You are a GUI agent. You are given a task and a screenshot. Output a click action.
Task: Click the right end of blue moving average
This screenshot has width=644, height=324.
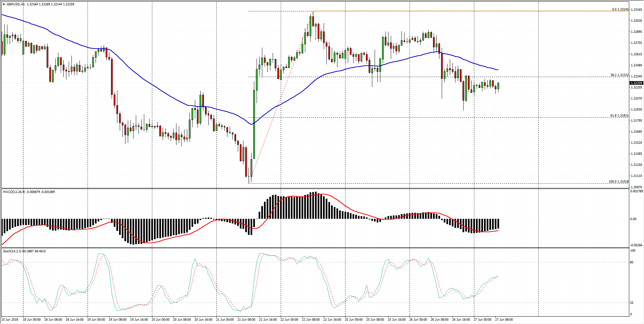pos(498,70)
